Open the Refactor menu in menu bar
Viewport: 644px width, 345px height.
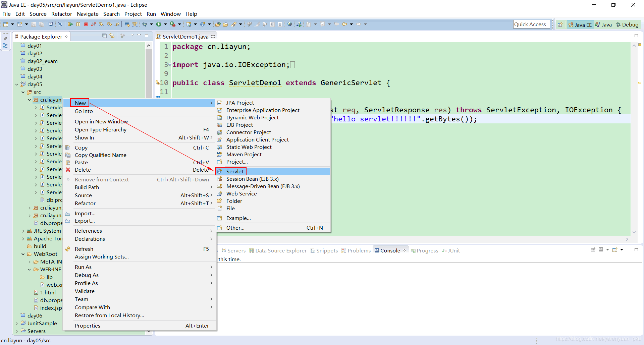(61, 14)
